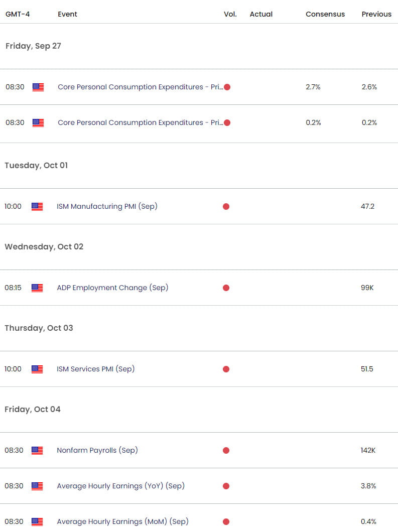Image resolution: width=398 pixels, height=532 pixels.
Task: Click the red volatility indicator on first PCE row
Action: coord(227,87)
